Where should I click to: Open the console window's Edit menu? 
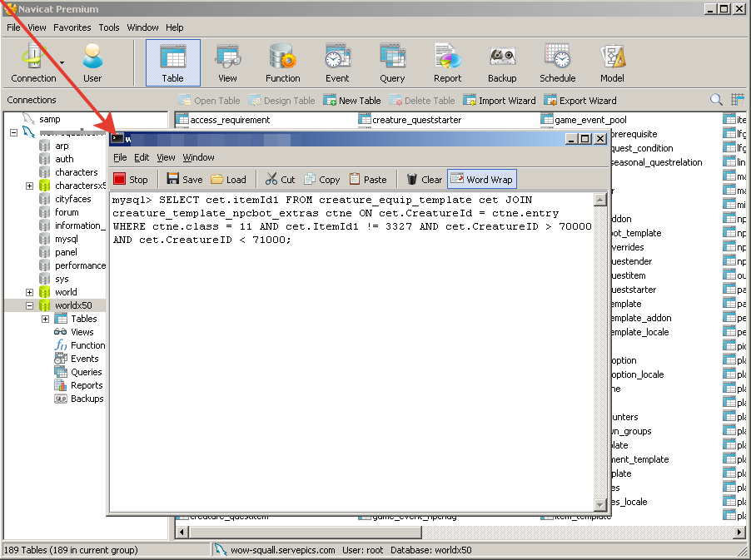click(x=142, y=157)
